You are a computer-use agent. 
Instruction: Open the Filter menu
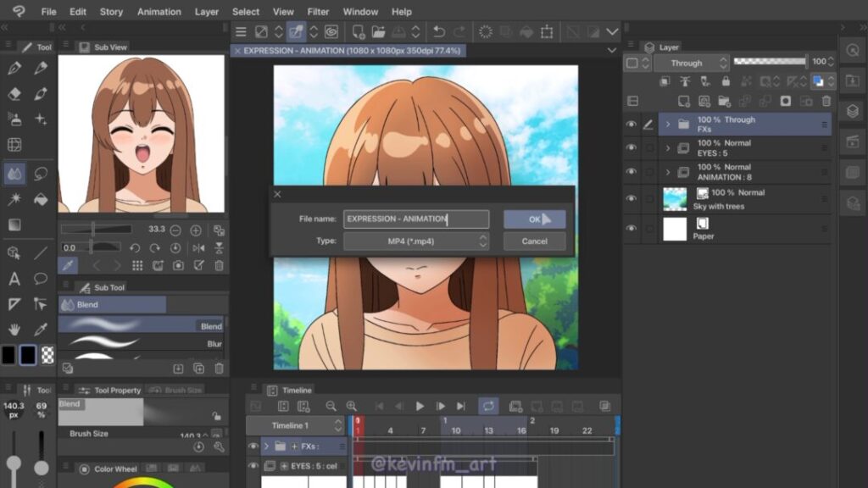click(319, 12)
